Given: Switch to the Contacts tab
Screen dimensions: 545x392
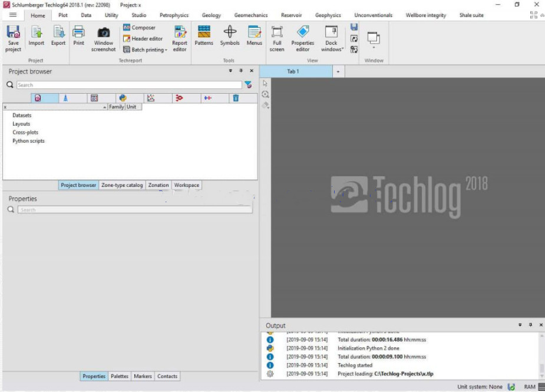Looking at the screenshot, I should 167,376.
